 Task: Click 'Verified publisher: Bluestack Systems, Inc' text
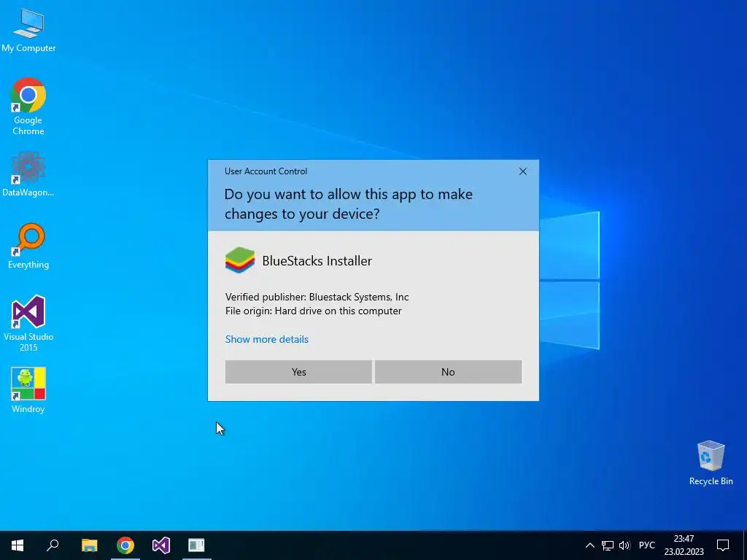317,297
